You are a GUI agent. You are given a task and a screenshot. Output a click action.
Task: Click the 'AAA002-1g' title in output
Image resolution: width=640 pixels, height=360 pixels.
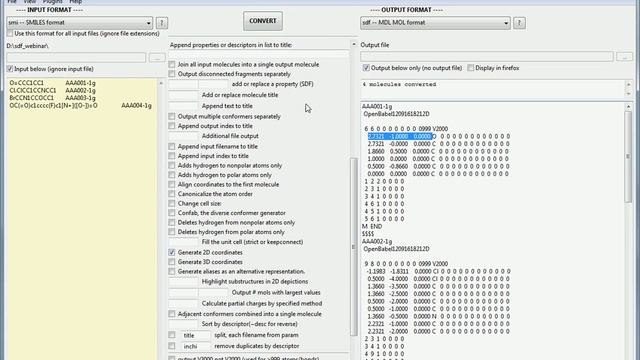click(377, 242)
